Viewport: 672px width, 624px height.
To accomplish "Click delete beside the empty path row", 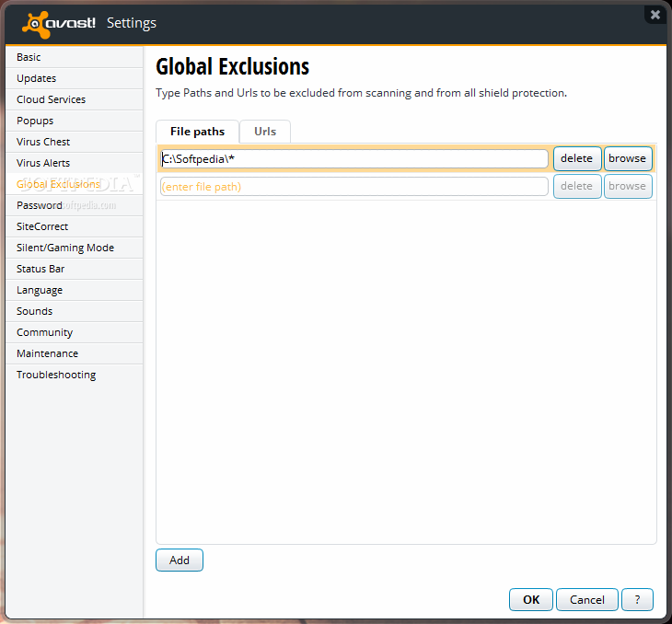I will click(577, 186).
